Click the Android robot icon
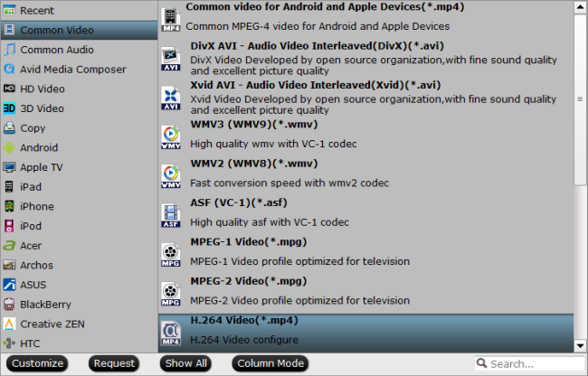 tap(9, 147)
